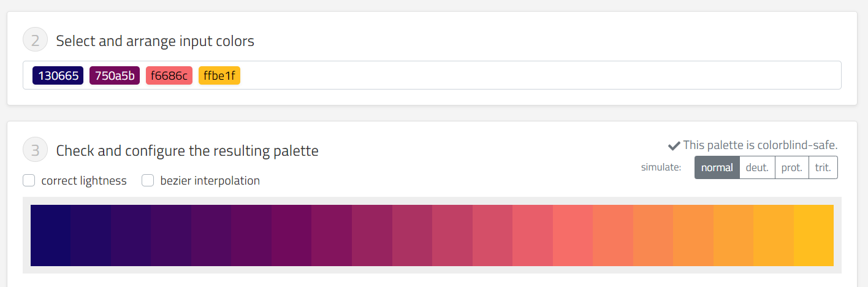Simulate tritanopia with trit. button
Image resolution: width=868 pixels, height=287 pixels.
coord(823,167)
